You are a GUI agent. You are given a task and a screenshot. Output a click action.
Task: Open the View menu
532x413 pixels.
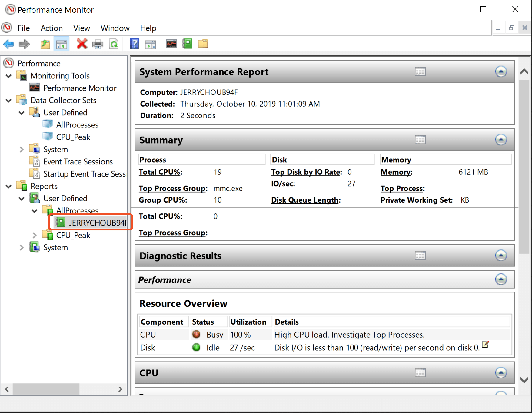81,28
